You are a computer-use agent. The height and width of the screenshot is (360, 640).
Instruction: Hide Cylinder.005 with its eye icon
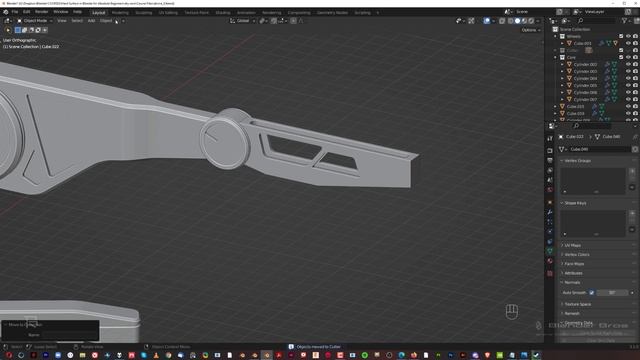628,85
